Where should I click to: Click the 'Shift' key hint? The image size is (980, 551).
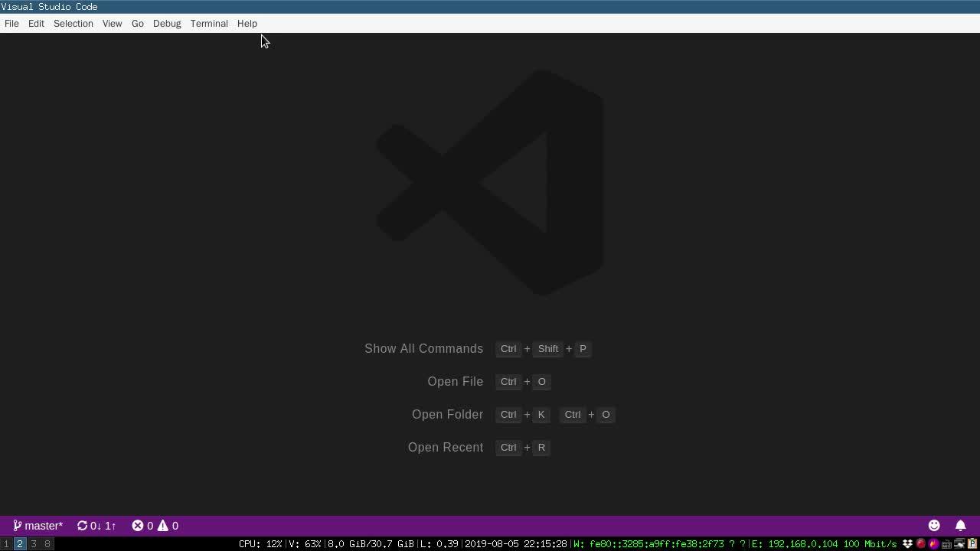[x=548, y=349]
